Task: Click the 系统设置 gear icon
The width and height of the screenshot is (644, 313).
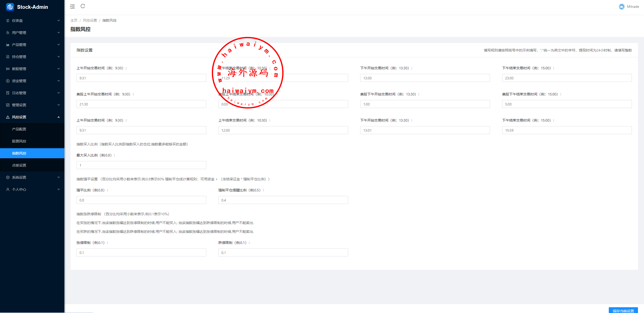Action: pyautogui.click(x=8, y=177)
